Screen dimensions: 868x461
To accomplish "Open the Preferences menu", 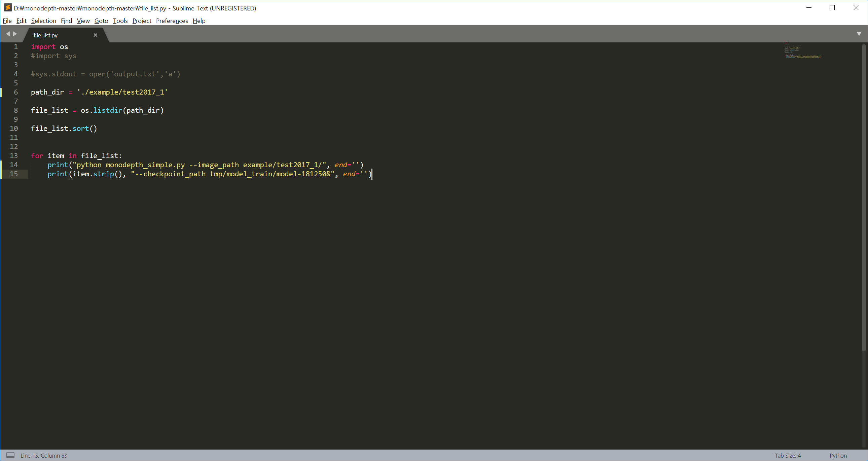I will [172, 21].
